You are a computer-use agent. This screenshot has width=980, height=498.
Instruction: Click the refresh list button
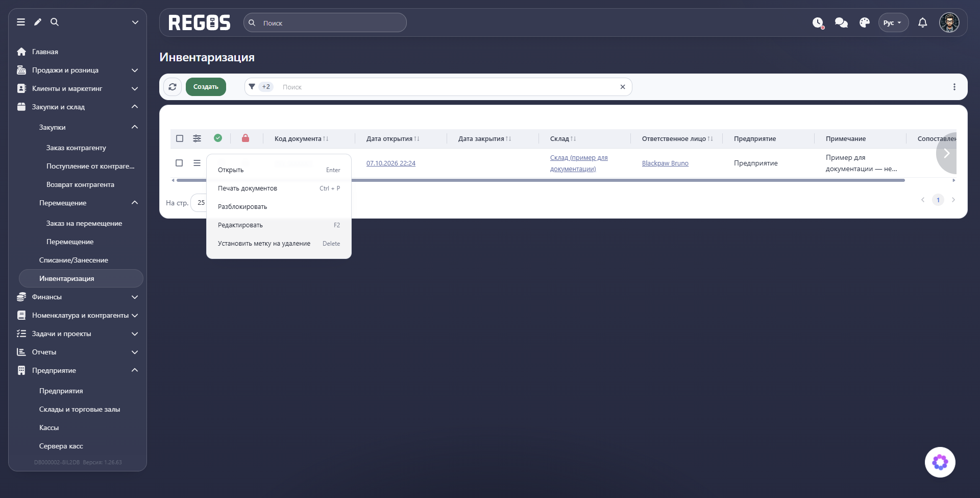[173, 87]
